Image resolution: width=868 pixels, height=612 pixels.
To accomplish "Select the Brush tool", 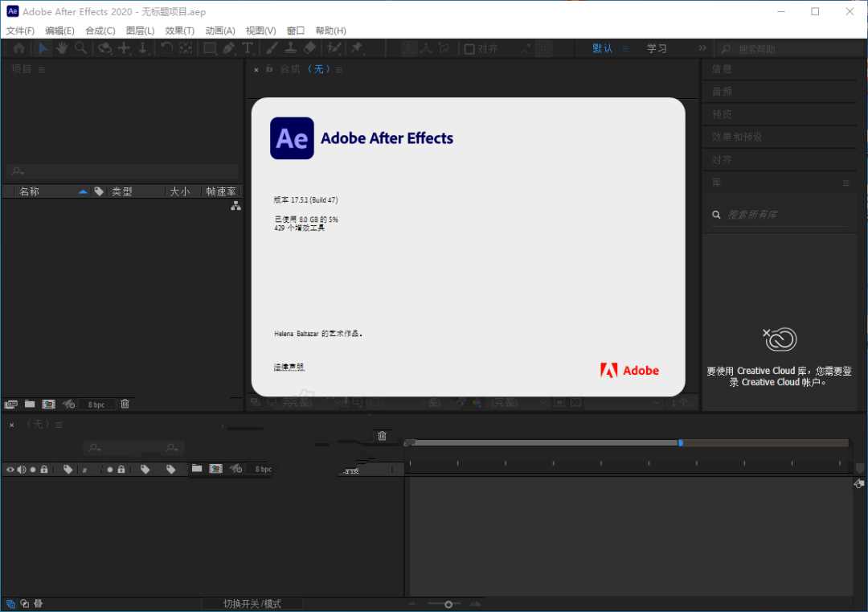I will [x=272, y=48].
